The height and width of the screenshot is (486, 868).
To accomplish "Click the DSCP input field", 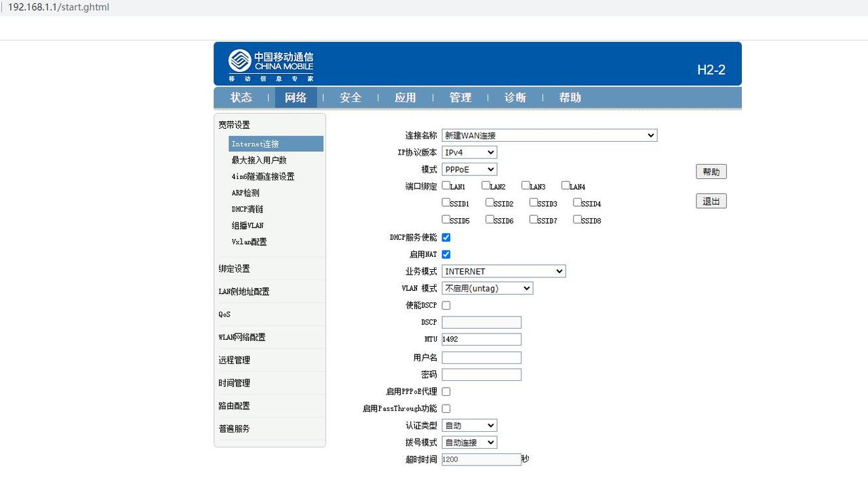I will [x=481, y=322].
